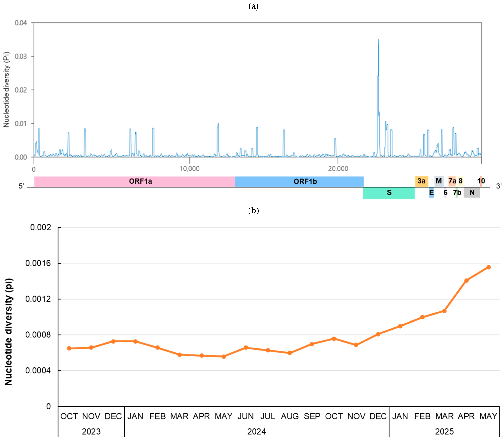Click the 20,000 x-axis tick label
This screenshot has height=442, width=504.
[338, 169]
